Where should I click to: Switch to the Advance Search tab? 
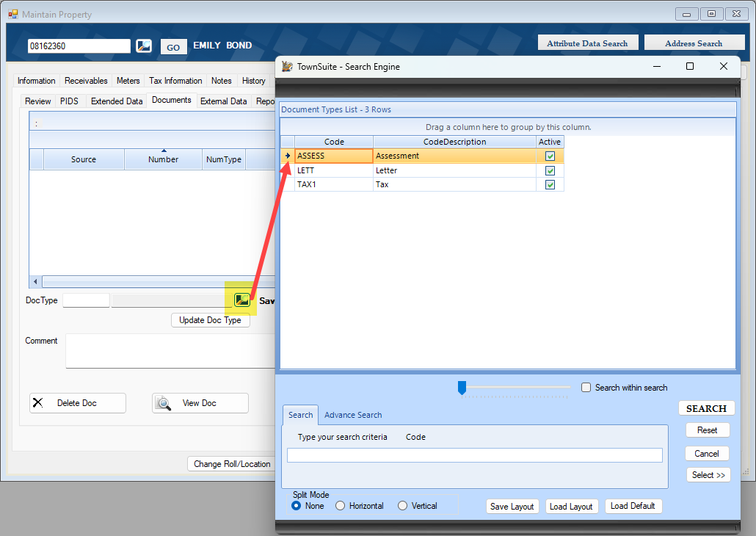tap(353, 415)
